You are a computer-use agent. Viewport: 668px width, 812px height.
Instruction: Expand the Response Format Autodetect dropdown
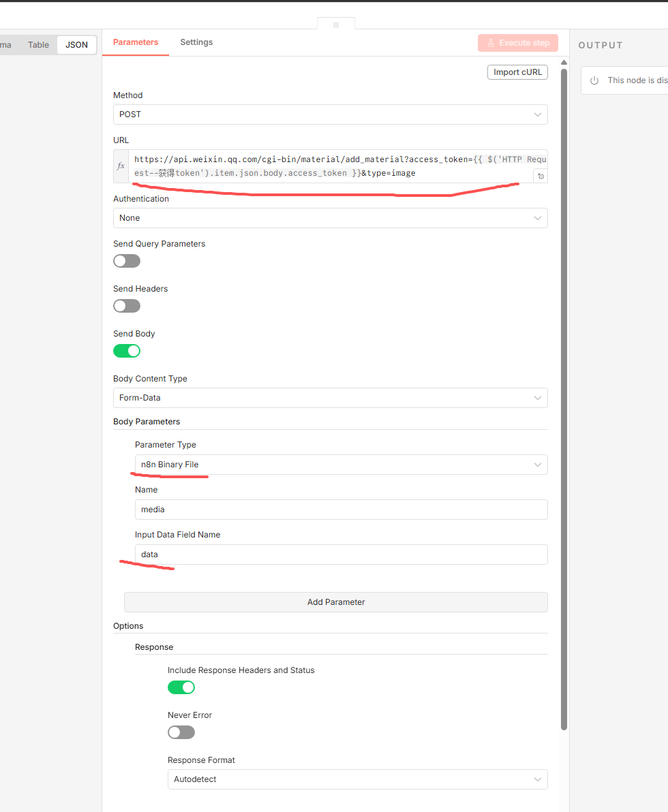coord(357,779)
